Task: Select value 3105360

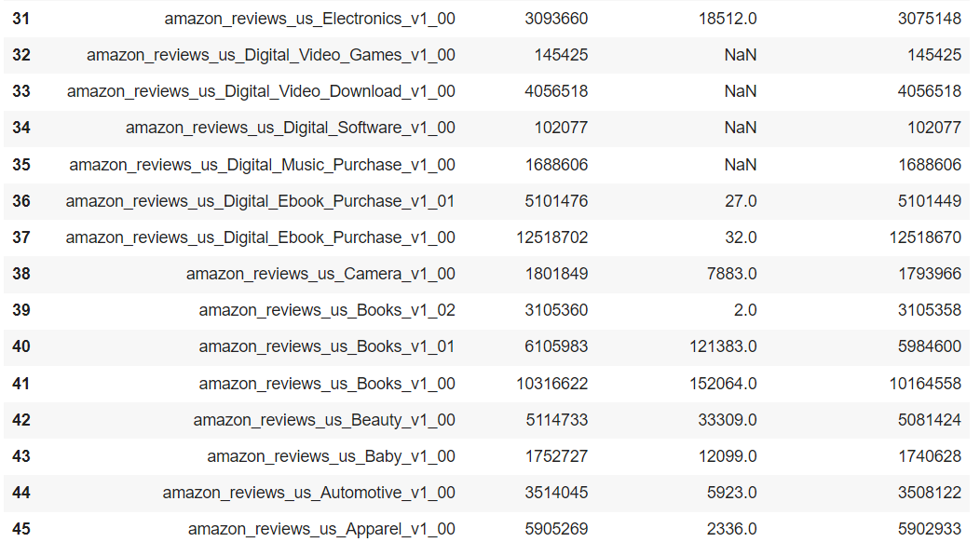Action: coord(556,310)
